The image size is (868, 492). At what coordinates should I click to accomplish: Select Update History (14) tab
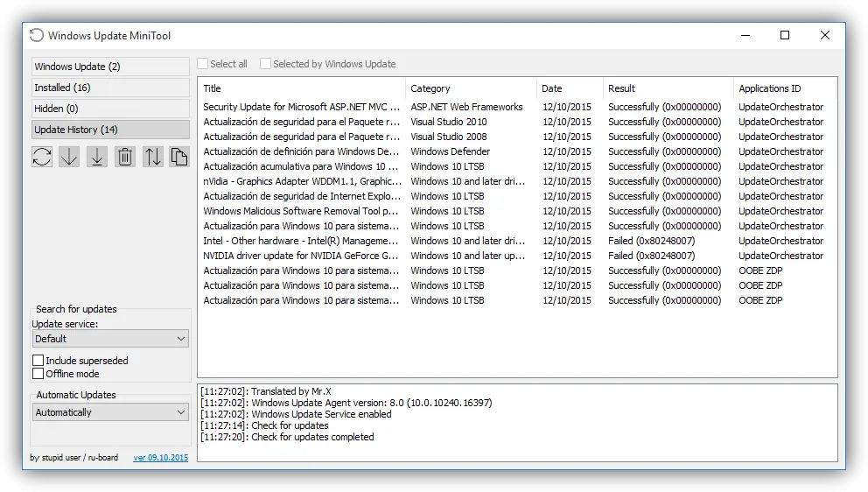(x=110, y=130)
